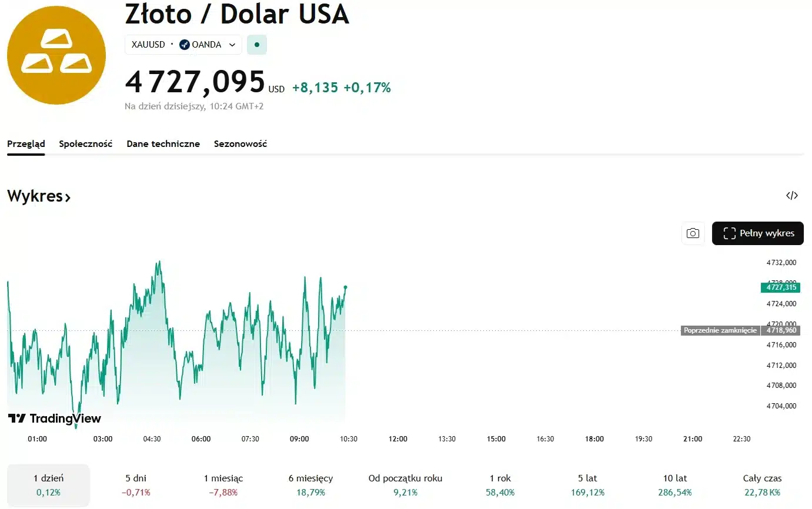Screen dimensions: 812x509
Task: Open the Społeczność tab
Action: [86, 144]
